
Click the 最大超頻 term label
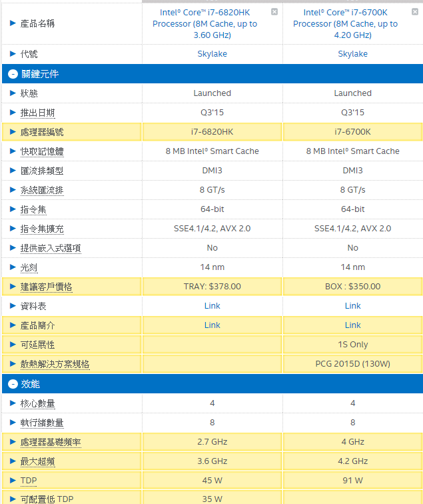pyautogui.click(x=37, y=461)
